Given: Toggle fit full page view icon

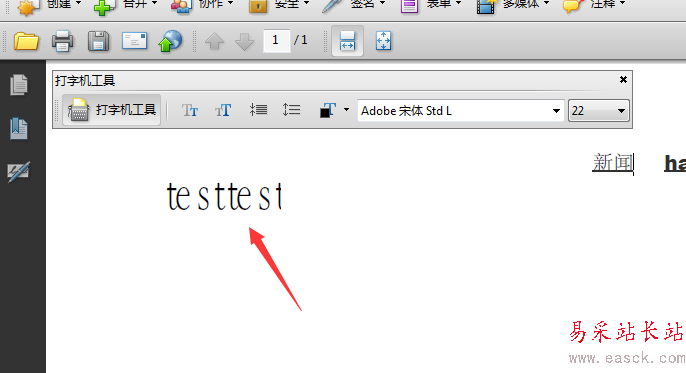Looking at the screenshot, I should point(383,41).
